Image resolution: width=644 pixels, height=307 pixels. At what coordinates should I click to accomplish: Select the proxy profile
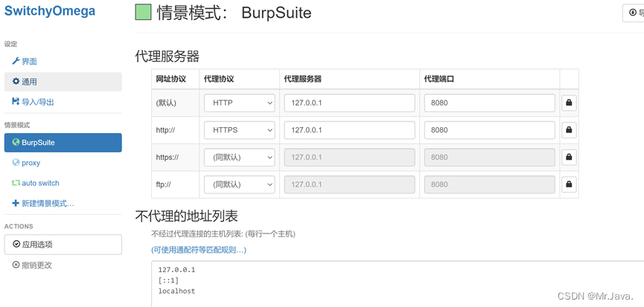click(x=63, y=163)
